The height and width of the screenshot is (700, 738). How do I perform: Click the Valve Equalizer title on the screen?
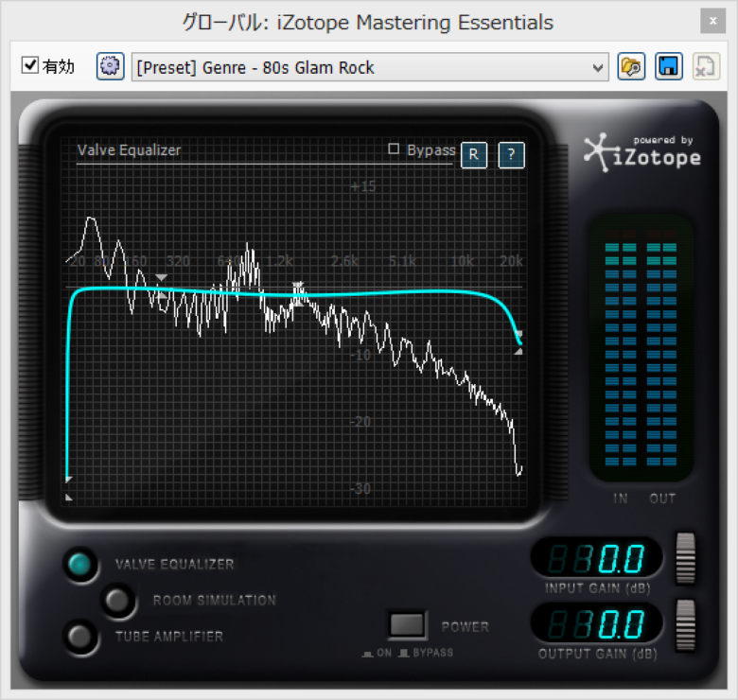129,150
